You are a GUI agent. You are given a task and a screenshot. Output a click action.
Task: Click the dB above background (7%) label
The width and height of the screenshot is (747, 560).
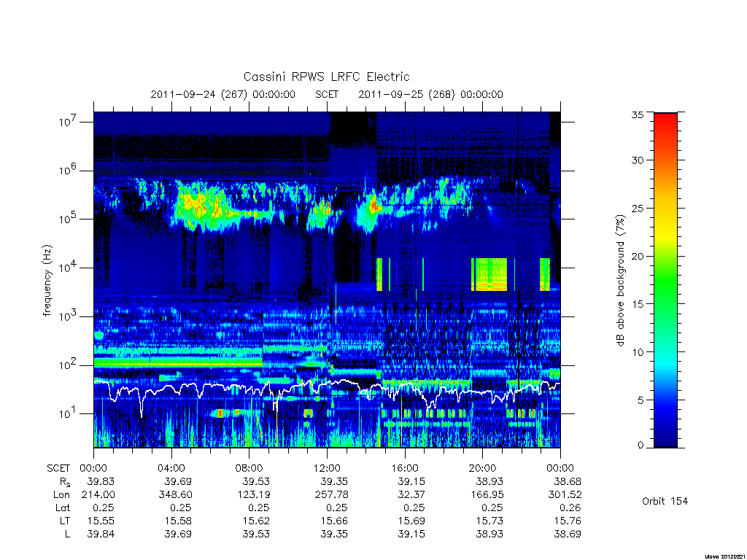tap(620, 281)
